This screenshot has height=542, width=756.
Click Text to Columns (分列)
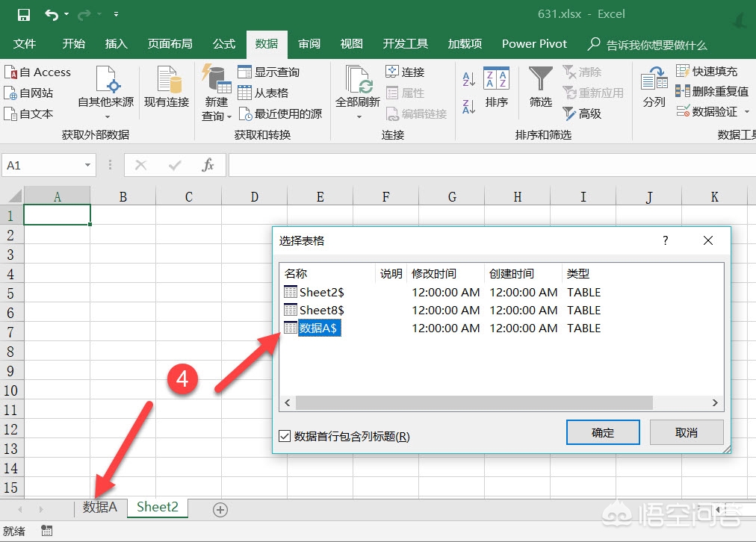(654, 87)
